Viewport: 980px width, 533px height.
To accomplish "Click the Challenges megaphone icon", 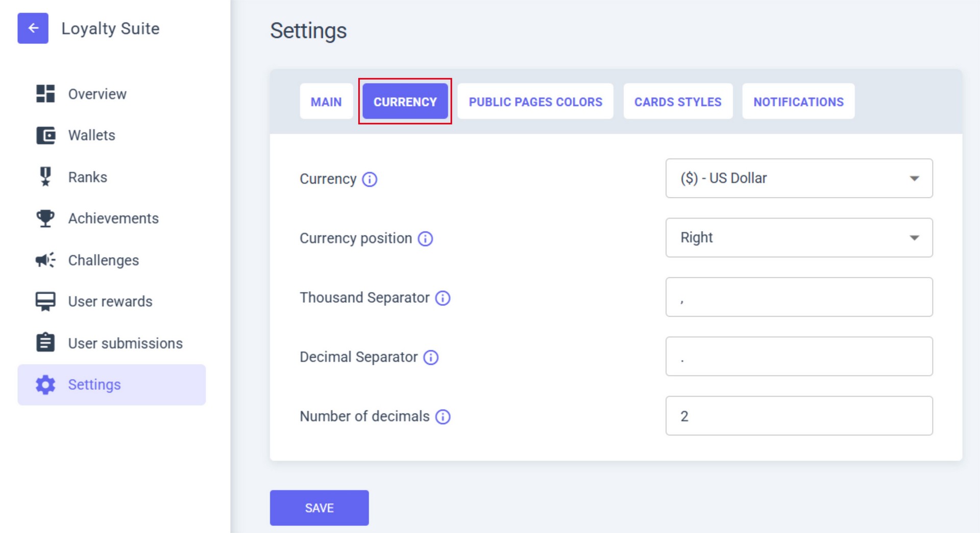I will point(45,260).
